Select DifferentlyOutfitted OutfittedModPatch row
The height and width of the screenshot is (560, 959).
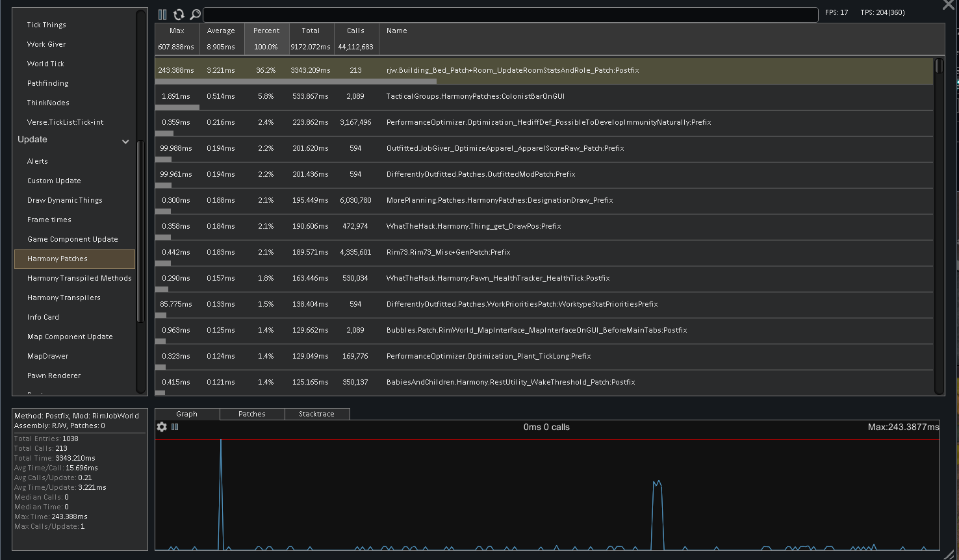point(544,175)
